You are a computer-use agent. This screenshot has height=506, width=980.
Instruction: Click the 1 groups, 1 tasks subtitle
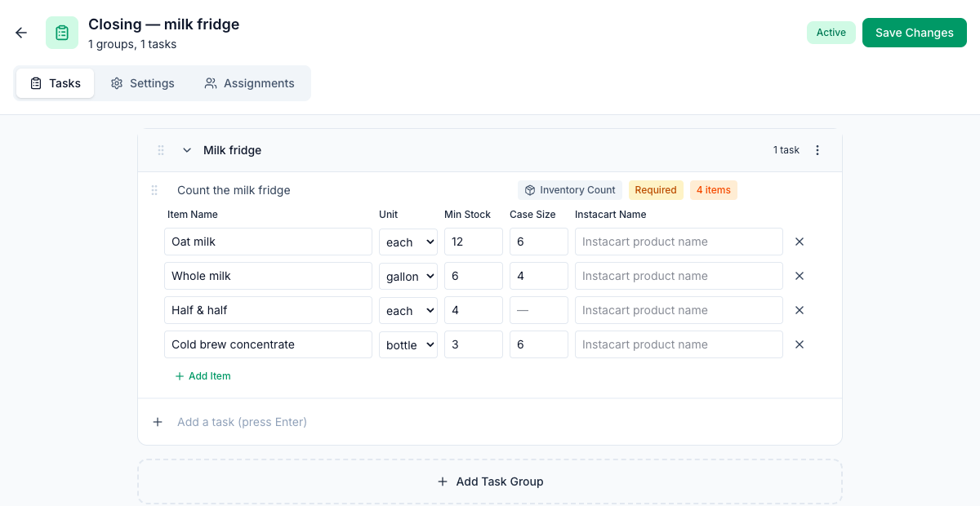(132, 44)
